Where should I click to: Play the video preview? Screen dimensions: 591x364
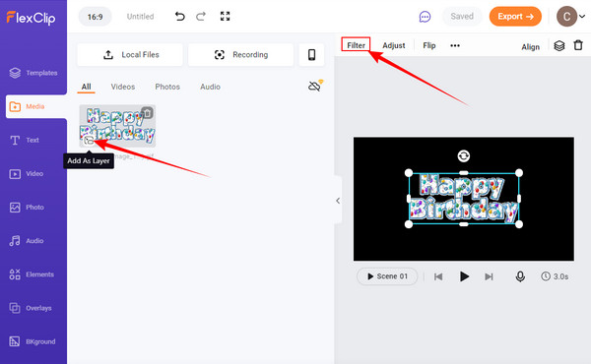tap(464, 276)
